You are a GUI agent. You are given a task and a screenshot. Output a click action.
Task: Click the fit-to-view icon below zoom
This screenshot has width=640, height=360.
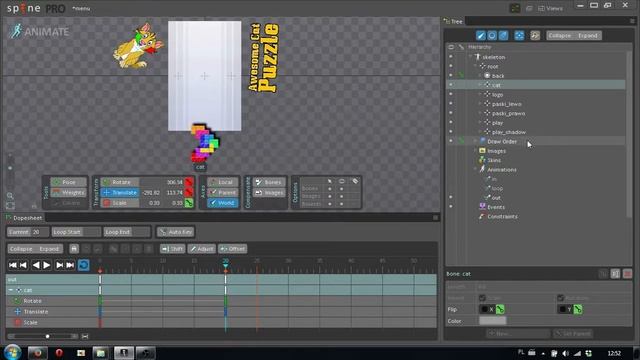tap(10, 205)
